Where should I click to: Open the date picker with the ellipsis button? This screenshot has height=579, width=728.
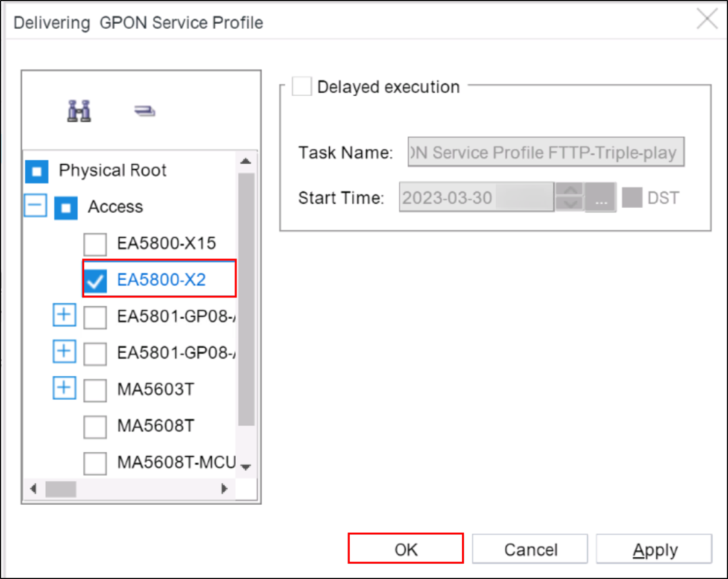600,197
